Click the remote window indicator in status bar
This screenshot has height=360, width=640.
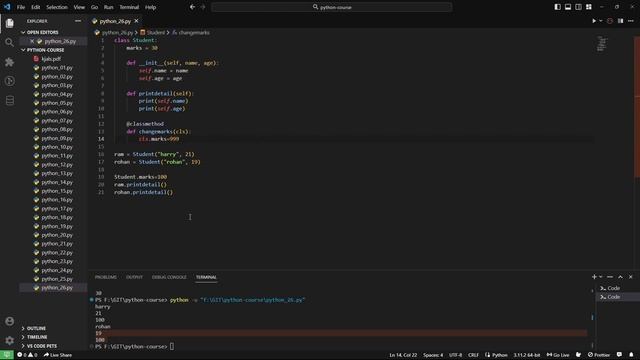pos(7,355)
